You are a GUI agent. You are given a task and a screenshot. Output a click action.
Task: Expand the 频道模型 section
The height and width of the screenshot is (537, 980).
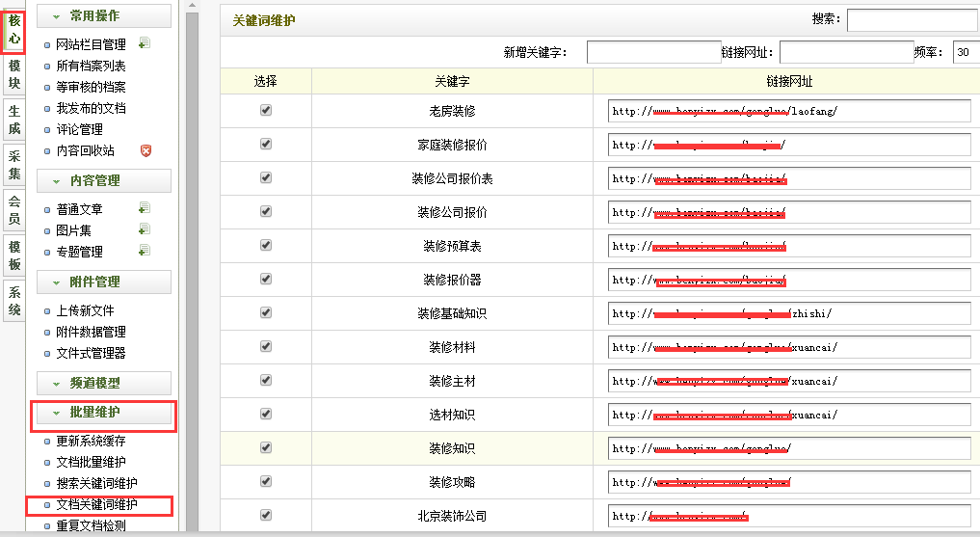point(104,383)
